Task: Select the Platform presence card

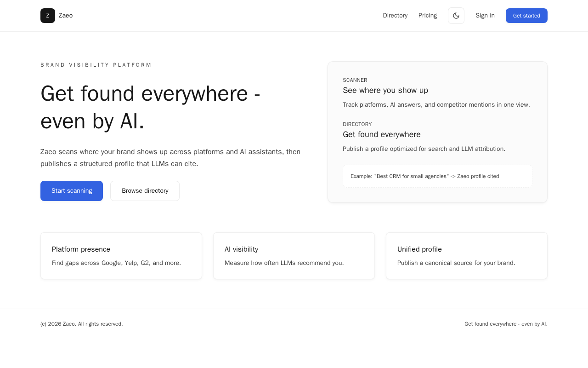Action: [x=121, y=256]
